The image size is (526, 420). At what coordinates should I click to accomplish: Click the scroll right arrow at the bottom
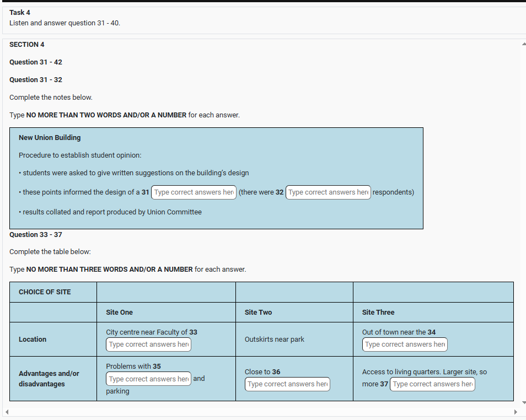(516, 412)
